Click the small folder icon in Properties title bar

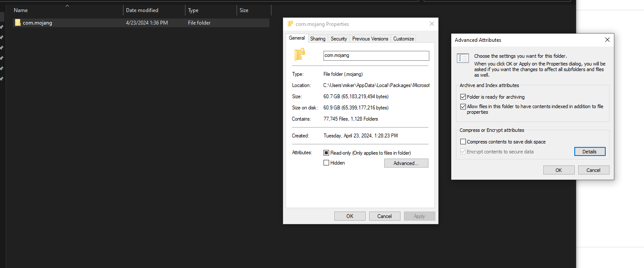click(x=290, y=24)
